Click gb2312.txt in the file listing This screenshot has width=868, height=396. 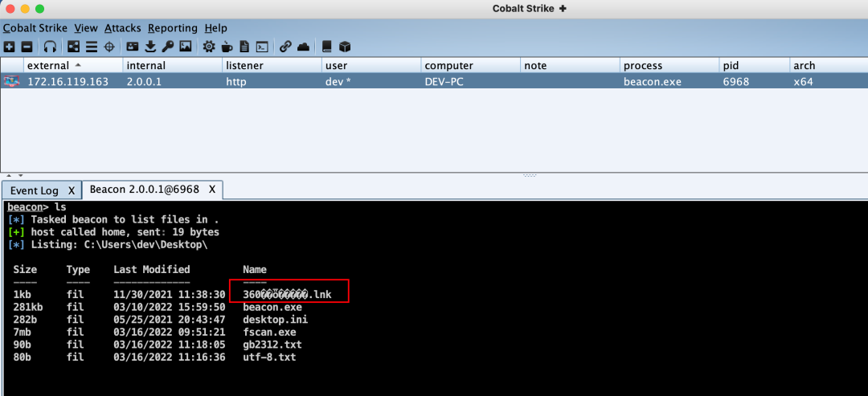click(272, 345)
